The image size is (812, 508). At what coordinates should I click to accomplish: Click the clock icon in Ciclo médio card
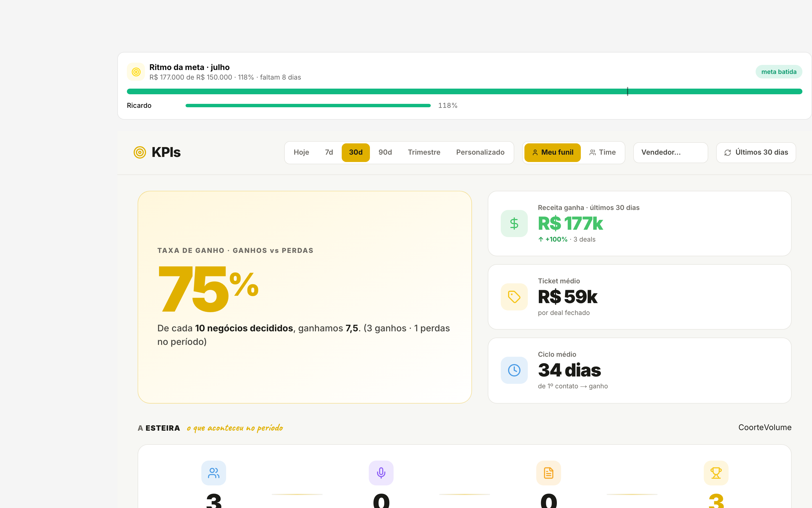coord(514,370)
